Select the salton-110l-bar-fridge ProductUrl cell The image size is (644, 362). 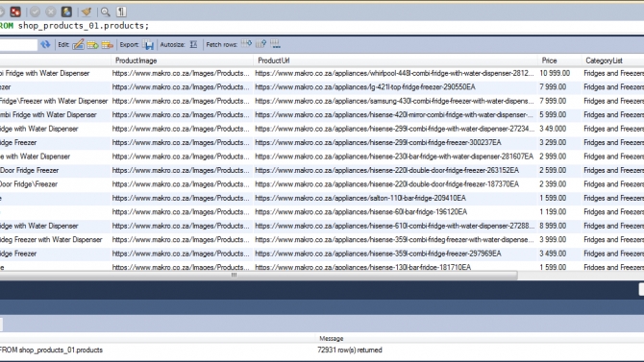tap(395, 198)
